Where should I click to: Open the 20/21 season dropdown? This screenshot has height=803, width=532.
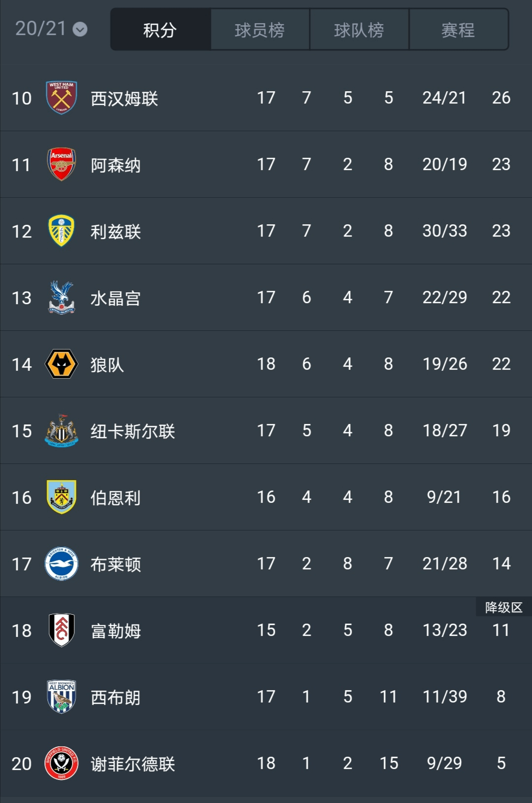(x=51, y=29)
